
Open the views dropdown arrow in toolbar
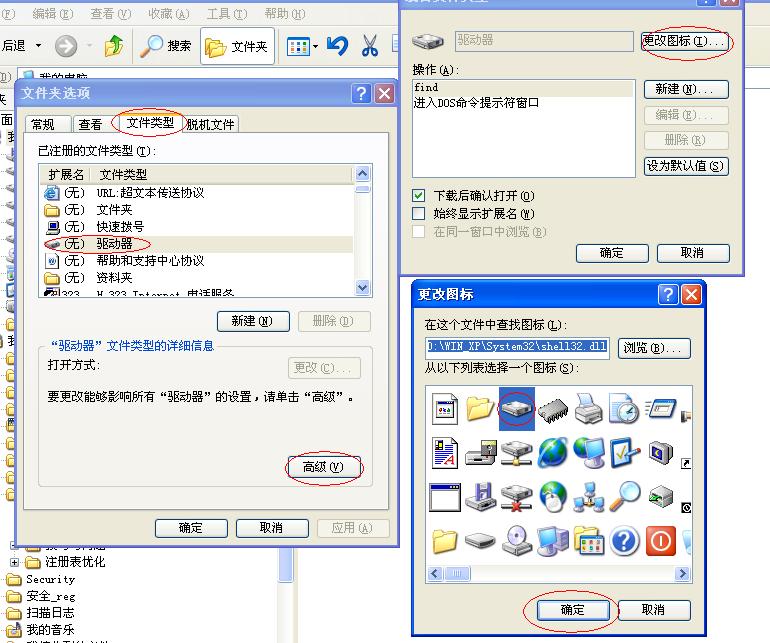pos(315,47)
